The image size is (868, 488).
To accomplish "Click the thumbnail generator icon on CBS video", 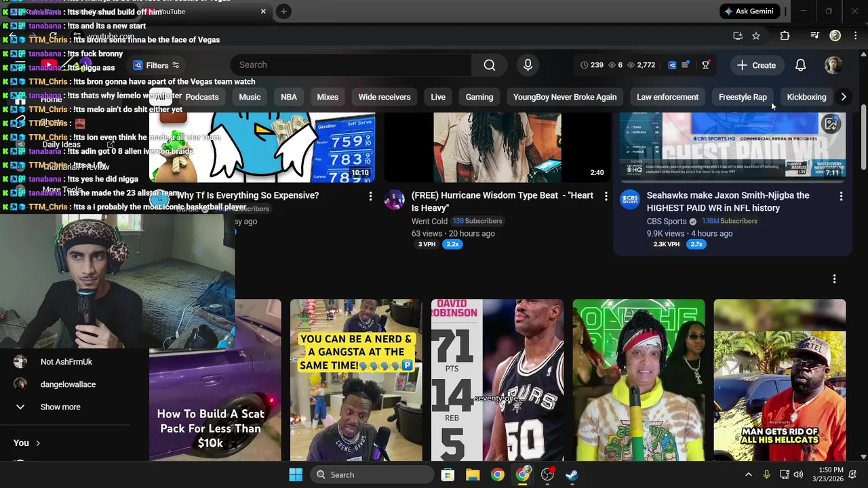I will pos(831,124).
